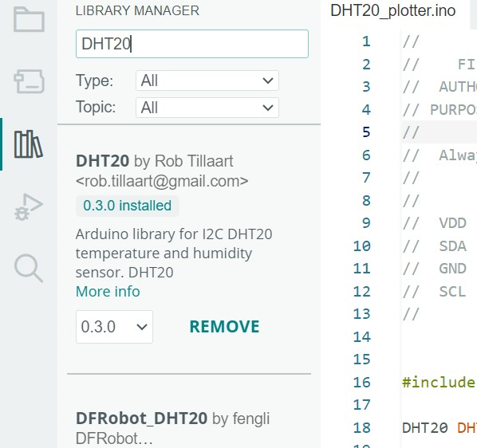Viewport: 477px width, 448px height.
Task: Open the Search magnifier sidebar icon
Action: tap(28, 268)
